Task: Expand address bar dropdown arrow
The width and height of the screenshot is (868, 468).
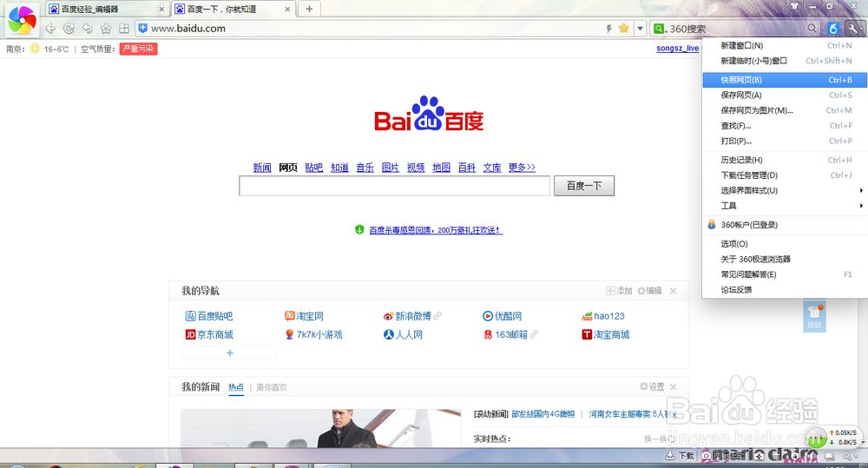Action: pos(640,29)
